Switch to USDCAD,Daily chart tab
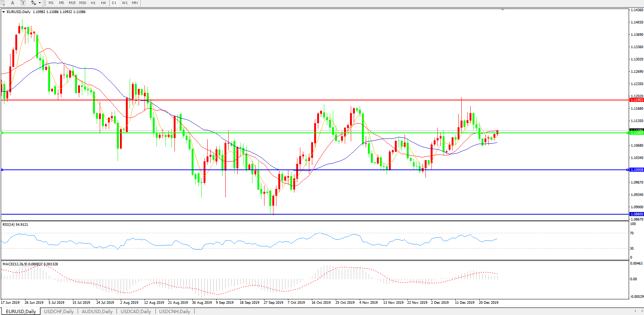Viewport: 644px width, 315px height. tap(136, 311)
